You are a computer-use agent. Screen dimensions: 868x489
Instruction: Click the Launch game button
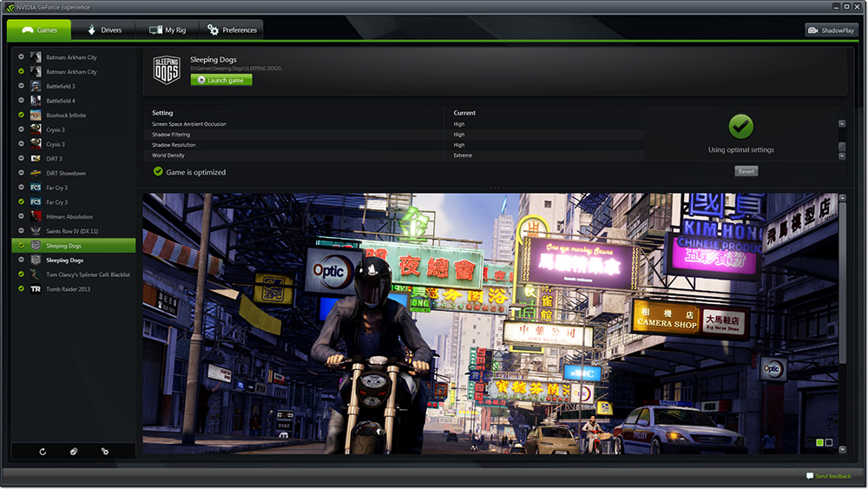(221, 80)
